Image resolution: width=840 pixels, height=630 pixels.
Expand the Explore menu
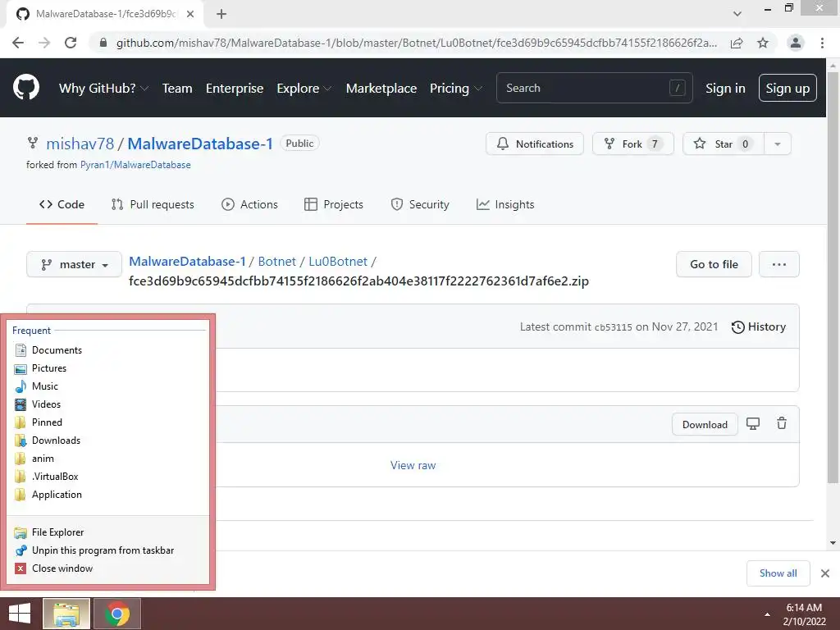coord(304,89)
